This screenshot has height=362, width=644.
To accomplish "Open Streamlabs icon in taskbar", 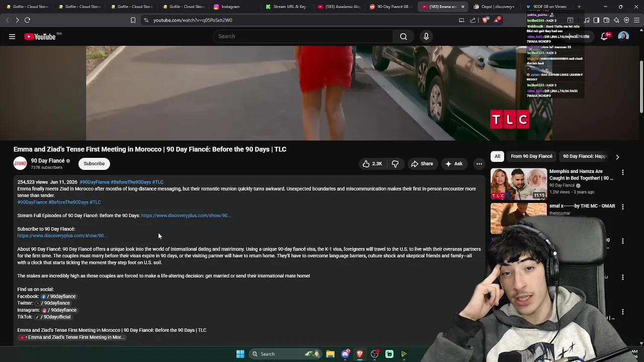I will click(x=389, y=354).
